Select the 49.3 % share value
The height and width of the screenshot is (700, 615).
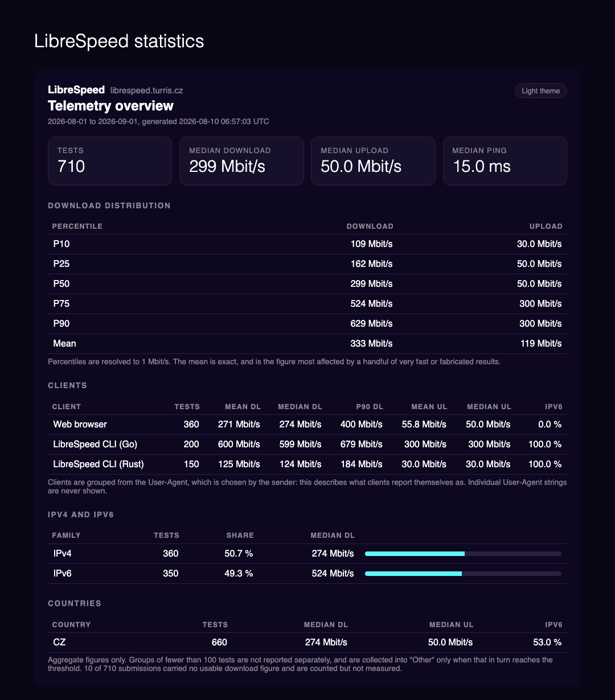(x=239, y=574)
